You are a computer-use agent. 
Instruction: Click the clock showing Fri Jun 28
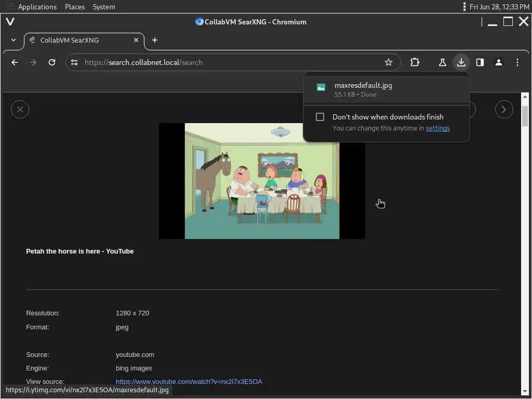coord(499,7)
